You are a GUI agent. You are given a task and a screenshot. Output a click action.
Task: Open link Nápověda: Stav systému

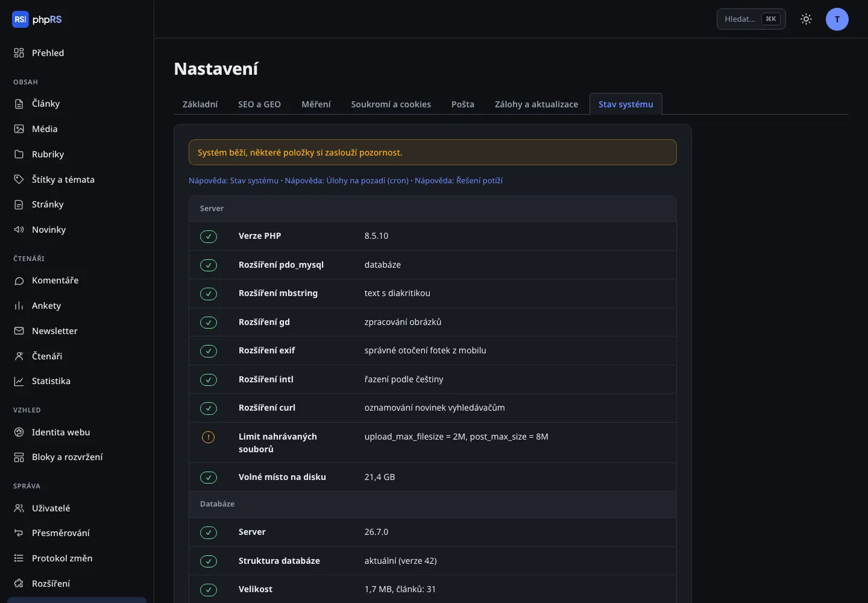pyautogui.click(x=234, y=180)
